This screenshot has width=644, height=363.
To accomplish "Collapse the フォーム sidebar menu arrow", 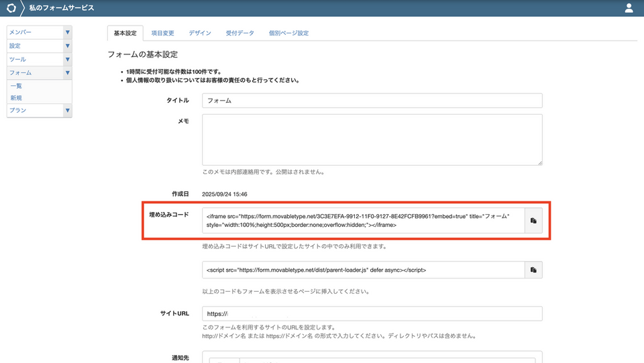I will [x=67, y=72].
